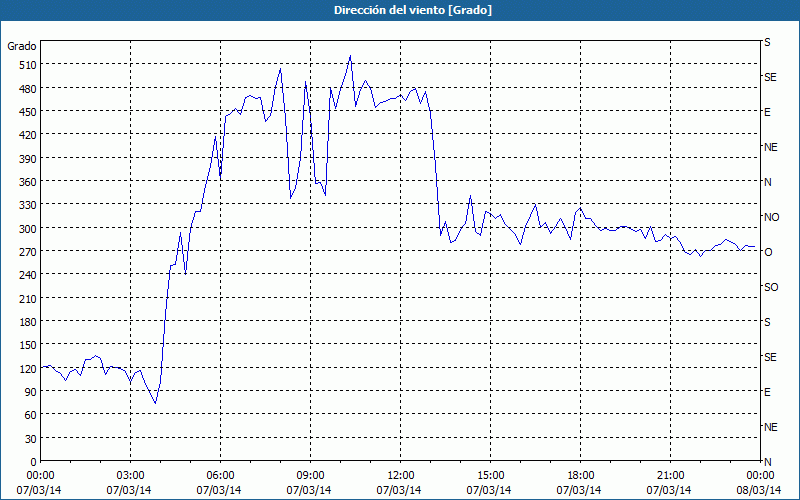Pick the 360 value on the y-axis
800x500 pixels.
(x=28, y=182)
